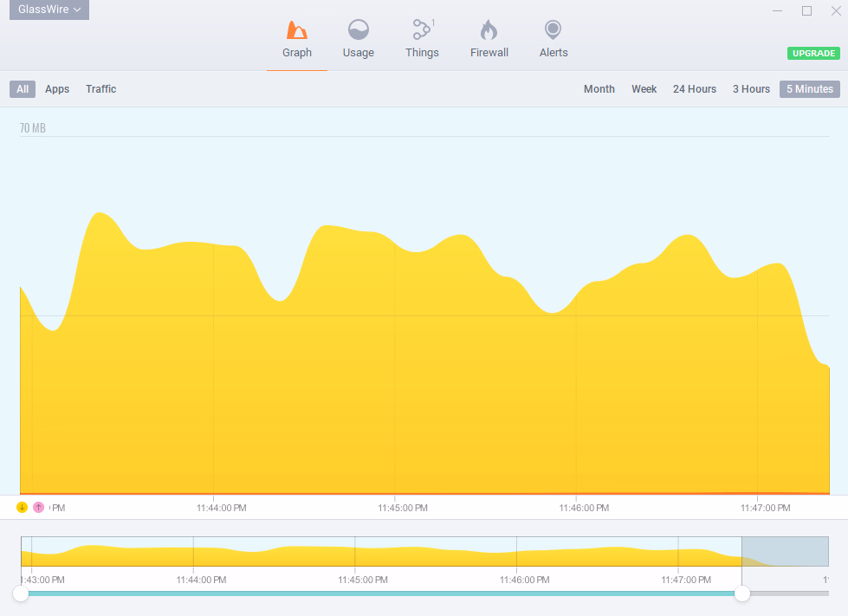Open the Graph view icon
848x616 pixels.
pyautogui.click(x=297, y=31)
